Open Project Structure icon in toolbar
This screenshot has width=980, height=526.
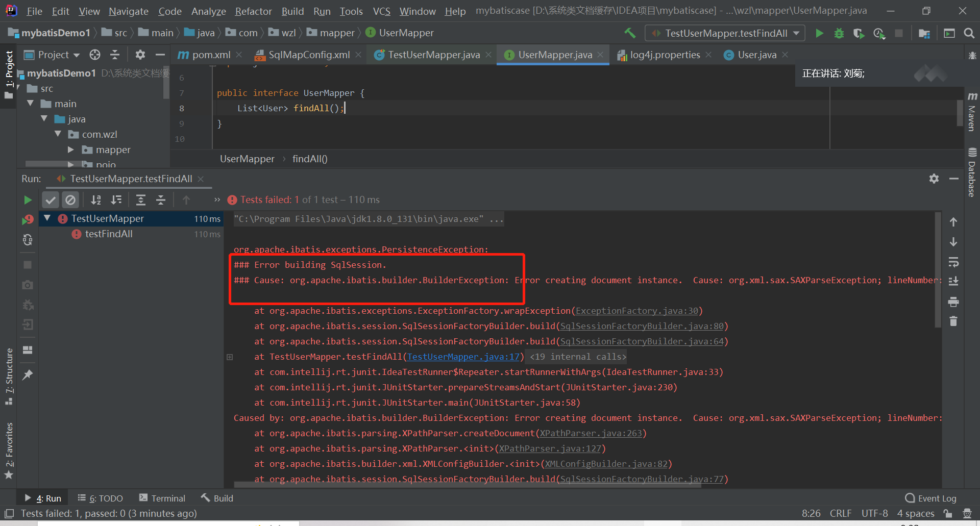click(x=924, y=33)
